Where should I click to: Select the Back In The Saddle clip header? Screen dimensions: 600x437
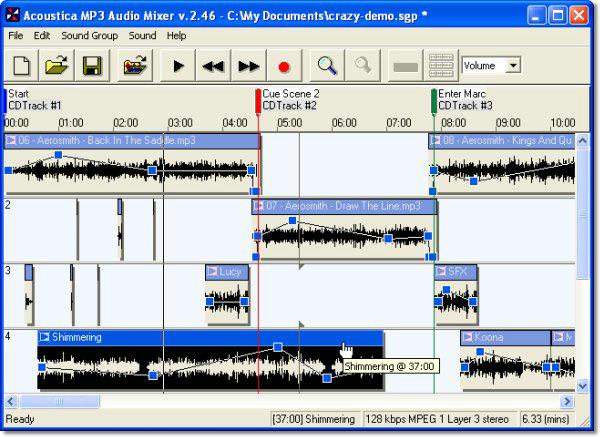(132, 140)
